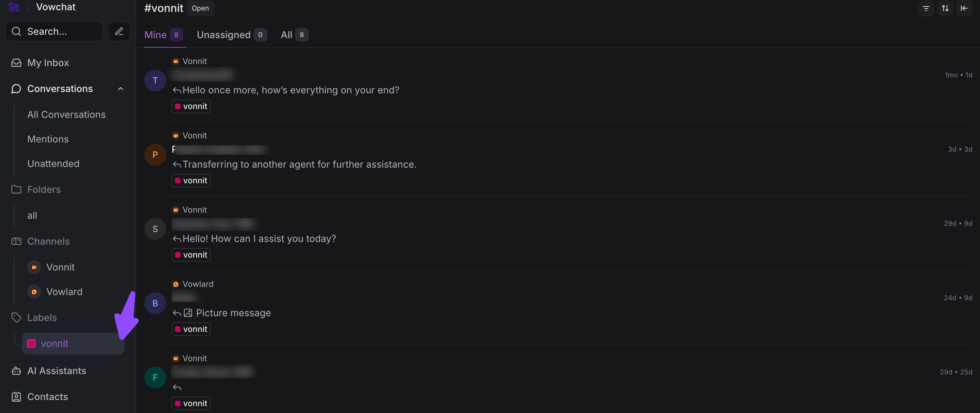The height and width of the screenshot is (413, 980).
Task: Open AI Assistants in sidebar
Action: [56, 371]
